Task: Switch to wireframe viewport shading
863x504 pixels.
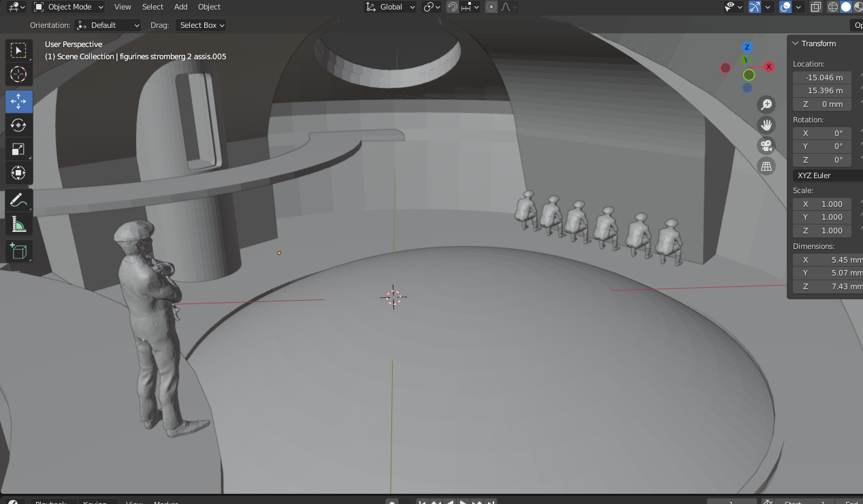Action: (x=833, y=7)
